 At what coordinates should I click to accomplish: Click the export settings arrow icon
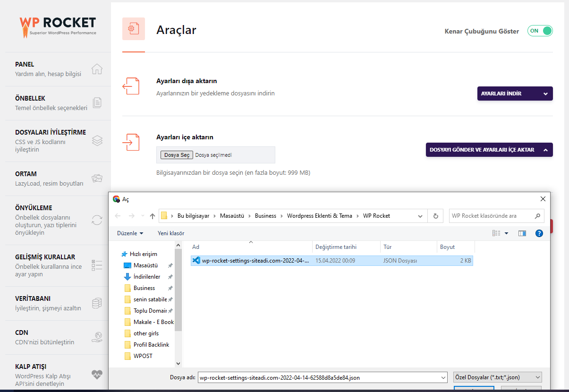pos(131,86)
